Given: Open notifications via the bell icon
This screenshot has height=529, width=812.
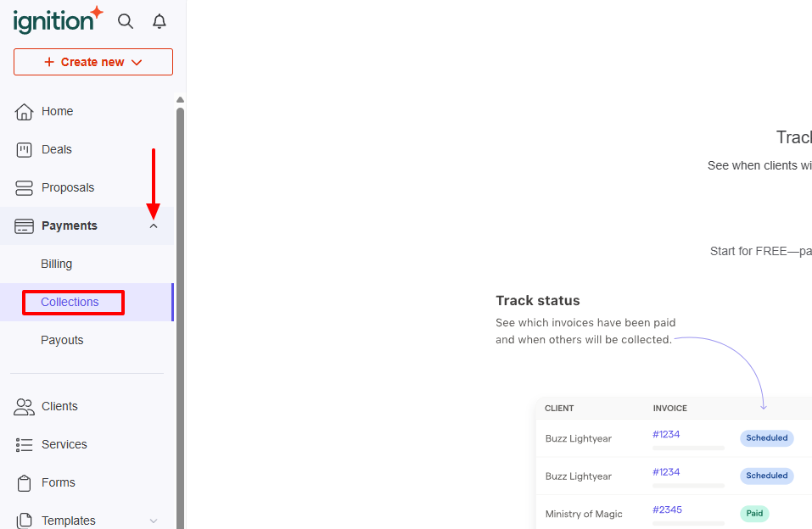Looking at the screenshot, I should coord(159,21).
